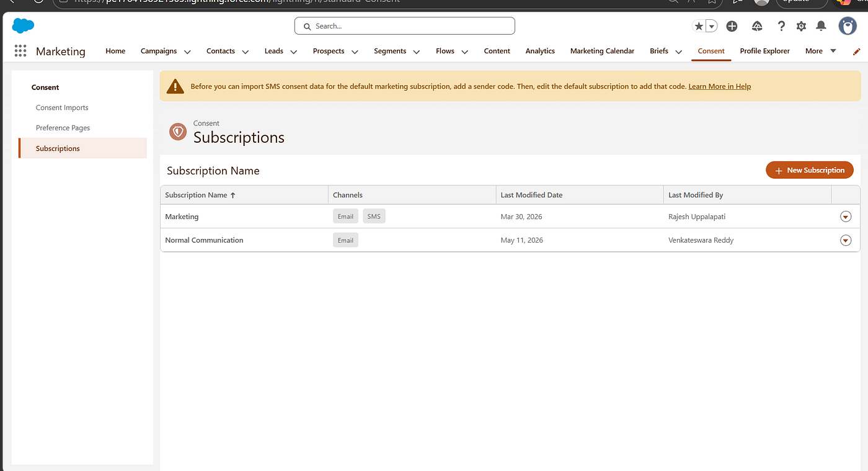The height and width of the screenshot is (471, 868).
Task: Open the Flows tab
Action: click(445, 51)
